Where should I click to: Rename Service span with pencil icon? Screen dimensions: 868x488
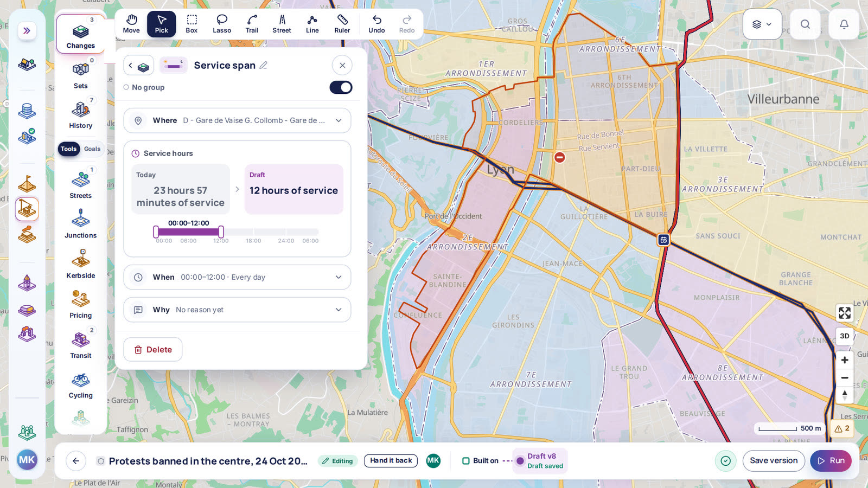pos(264,65)
